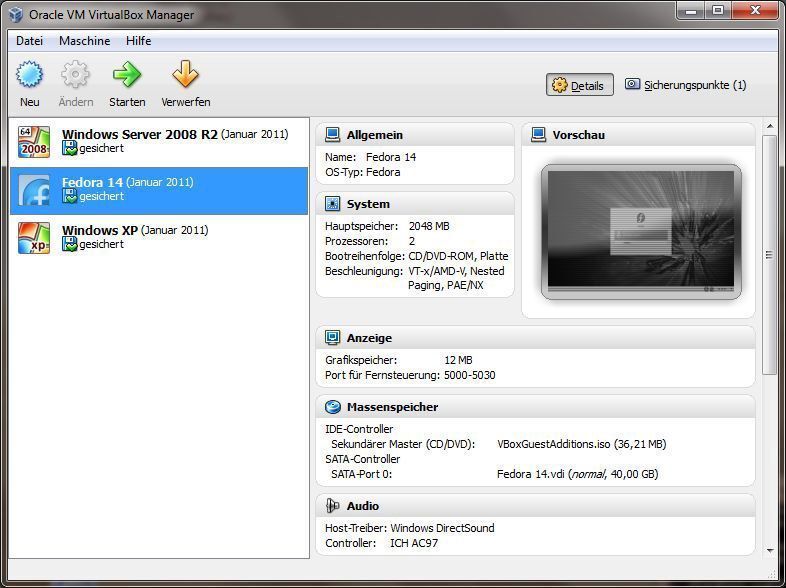The width and height of the screenshot is (786, 588).
Task: Open the System settings heading
Action: (368, 204)
